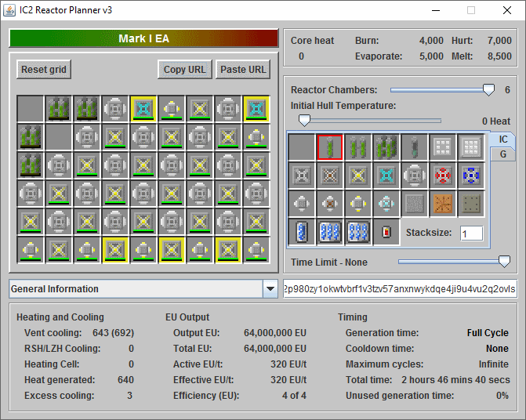
Task: Open the General Information dropdown
Action: pyautogui.click(x=270, y=289)
